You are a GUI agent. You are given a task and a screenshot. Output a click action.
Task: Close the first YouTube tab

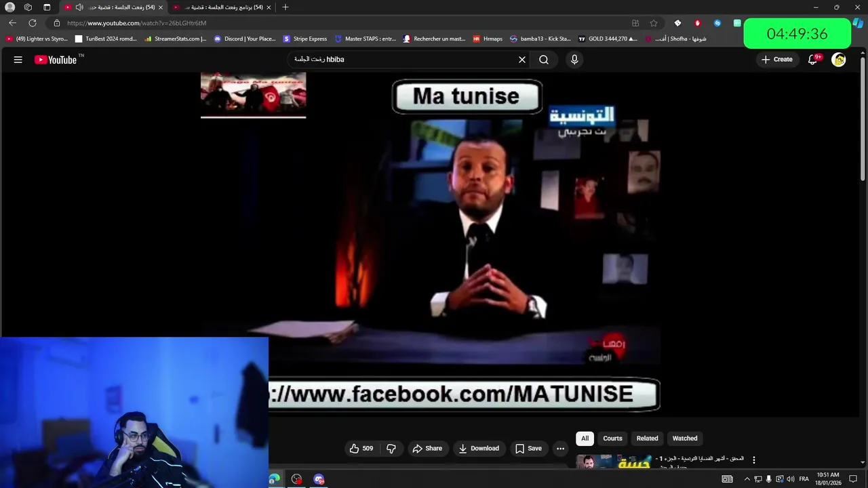point(161,7)
